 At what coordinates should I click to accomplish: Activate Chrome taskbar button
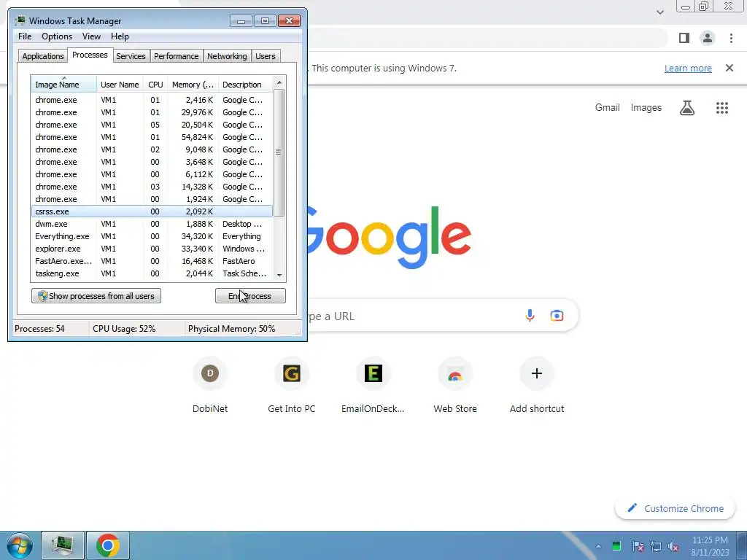(x=108, y=545)
